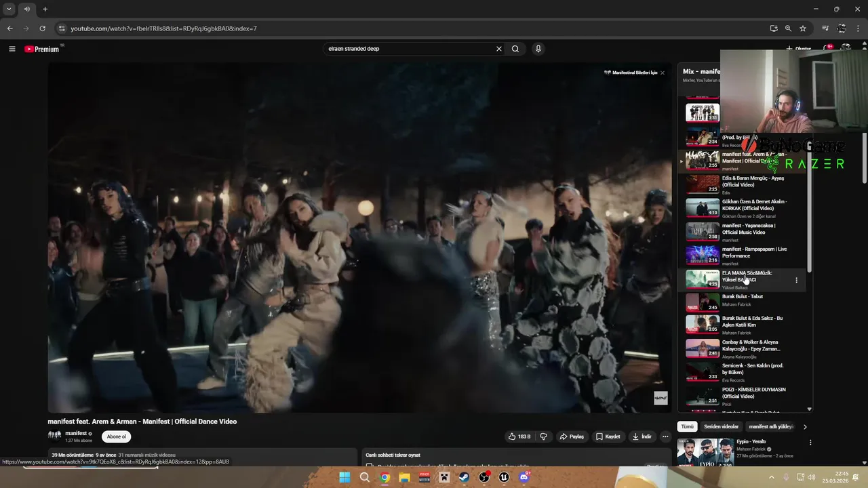Show hidden system tray icons chevron
Screen dimensions: 868x488
click(x=771, y=477)
